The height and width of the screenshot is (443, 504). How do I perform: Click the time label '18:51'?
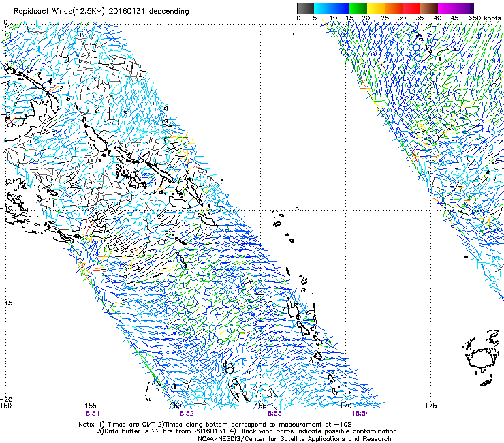91,414
